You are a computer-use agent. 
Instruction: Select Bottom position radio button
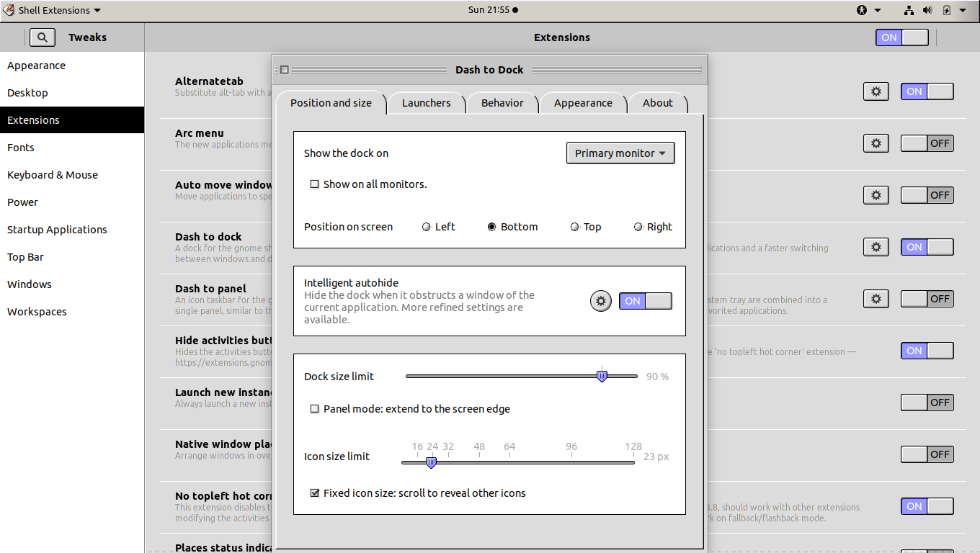tap(491, 227)
